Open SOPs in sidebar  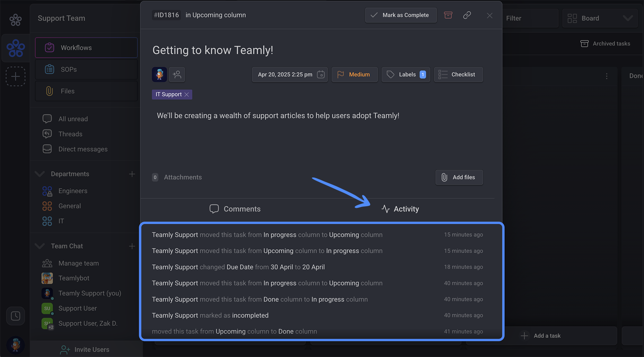(x=86, y=69)
